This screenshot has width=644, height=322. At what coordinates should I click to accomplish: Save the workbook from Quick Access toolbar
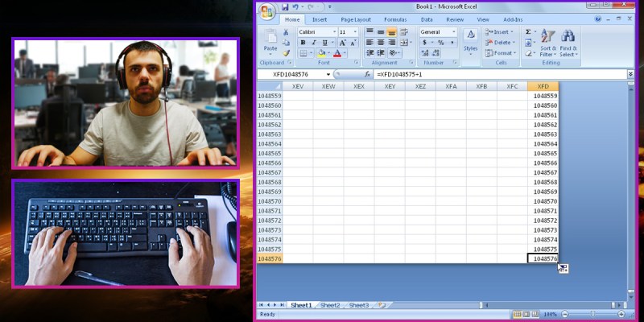(285, 7)
